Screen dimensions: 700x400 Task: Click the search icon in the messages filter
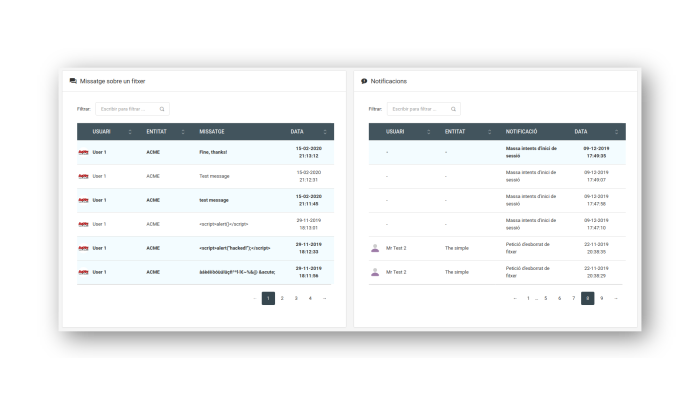click(x=162, y=109)
